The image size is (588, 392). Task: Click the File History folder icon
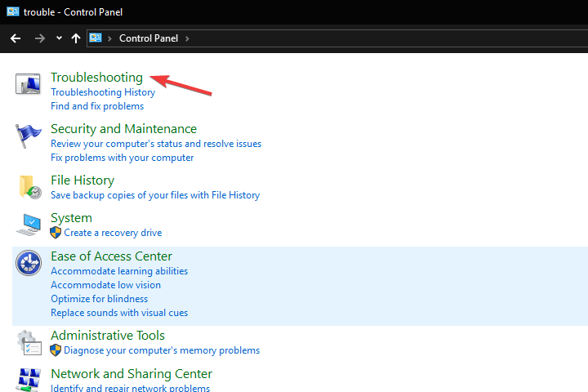(29, 187)
